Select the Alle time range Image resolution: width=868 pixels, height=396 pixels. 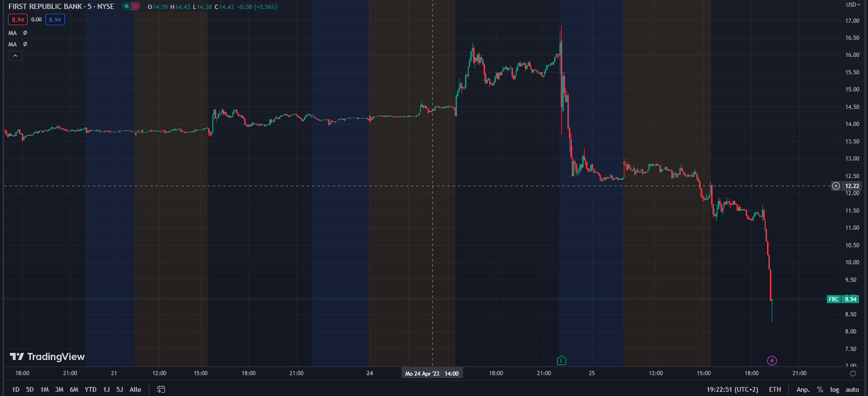[136, 389]
